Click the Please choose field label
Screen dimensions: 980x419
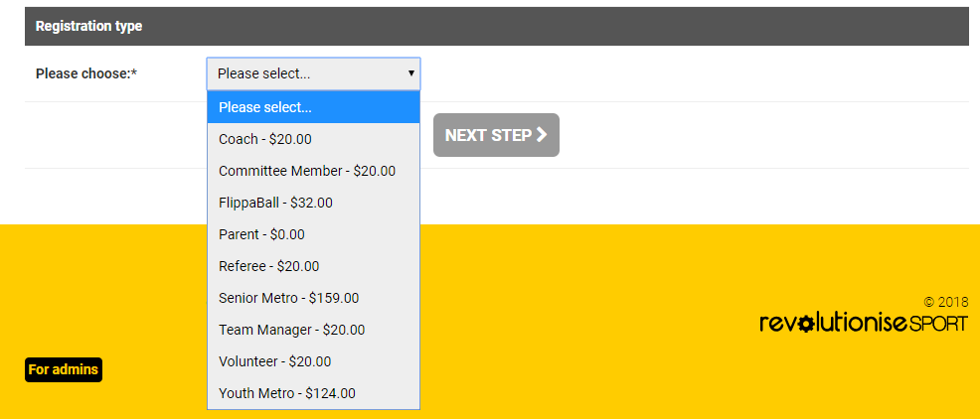[x=86, y=73]
